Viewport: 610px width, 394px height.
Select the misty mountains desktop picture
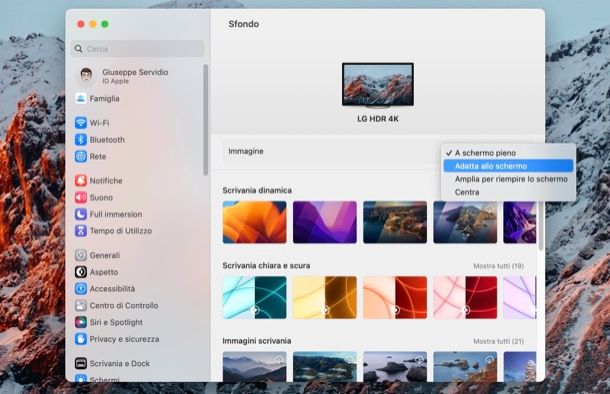pos(254,367)
